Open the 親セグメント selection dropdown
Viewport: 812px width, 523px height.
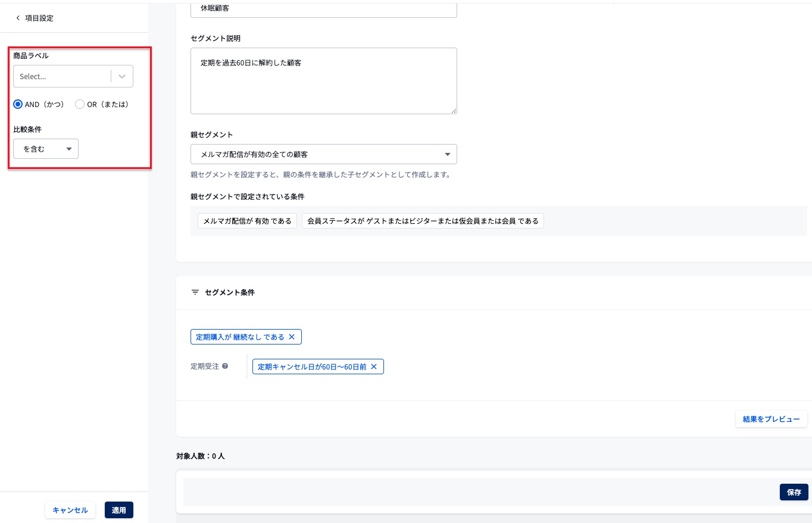[324, 154]
